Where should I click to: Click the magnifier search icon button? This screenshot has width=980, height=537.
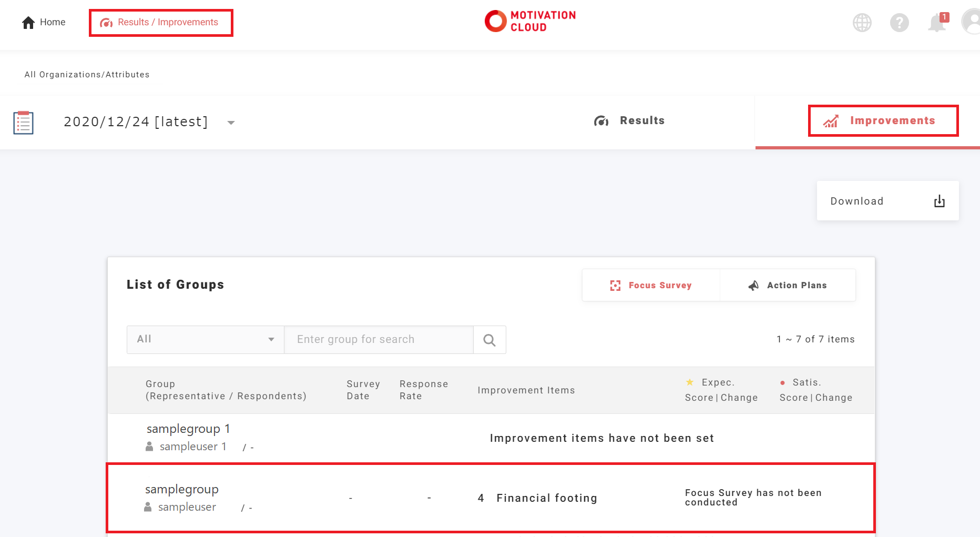489,340
